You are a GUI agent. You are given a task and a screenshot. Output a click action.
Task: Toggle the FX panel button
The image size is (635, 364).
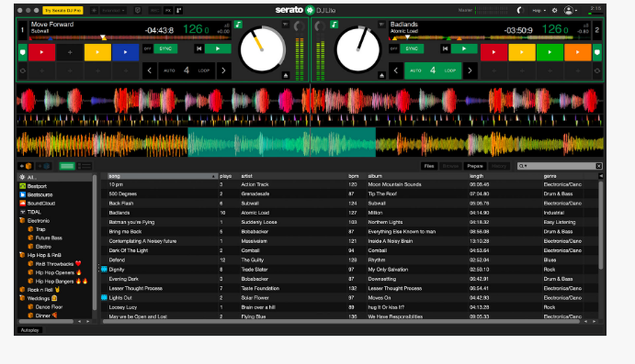point(168,11)
